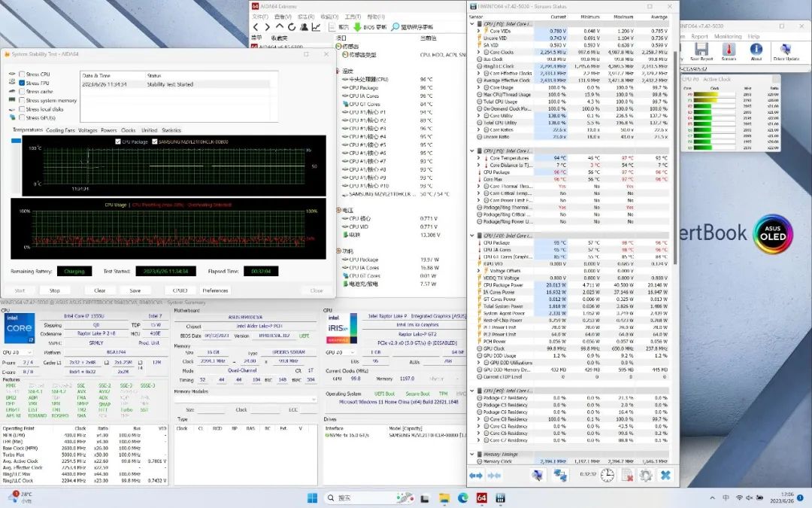This screenshot has width=812, height=508.
Task: Click the Save Report icon in HWiNFO
Action: tap(701, 50)
